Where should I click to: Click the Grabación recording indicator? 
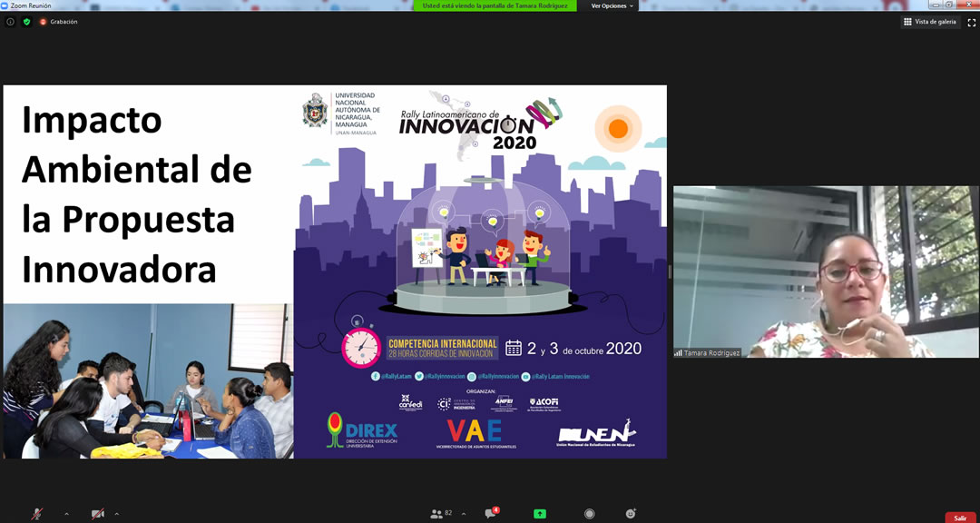[59, 22]
